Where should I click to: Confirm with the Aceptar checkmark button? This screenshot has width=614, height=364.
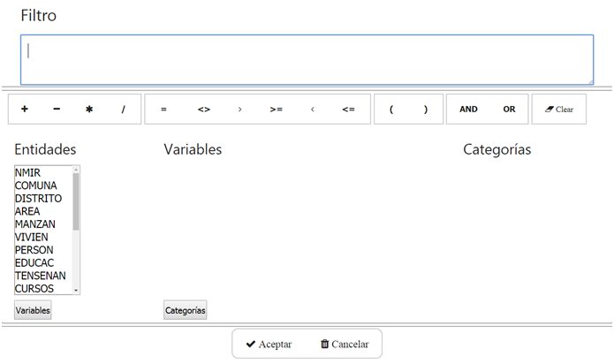click(269, 344)
